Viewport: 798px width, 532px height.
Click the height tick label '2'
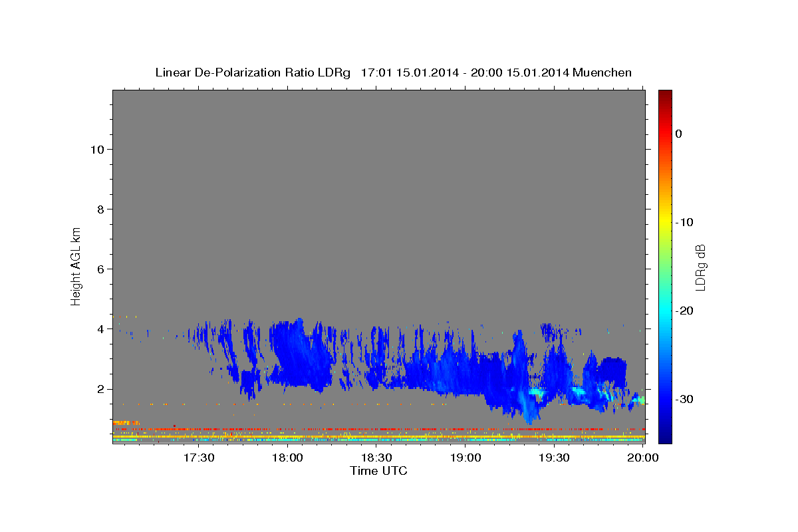pos(99,388)
